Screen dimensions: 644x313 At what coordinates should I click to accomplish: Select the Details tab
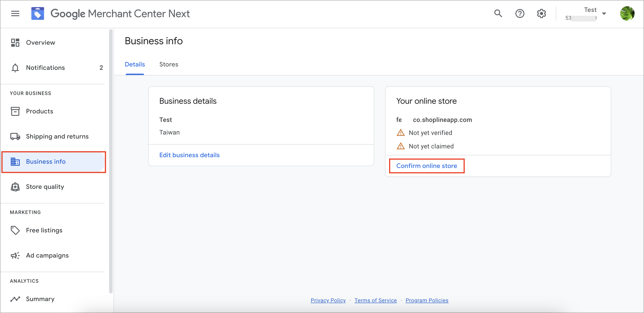coord(135,64)
